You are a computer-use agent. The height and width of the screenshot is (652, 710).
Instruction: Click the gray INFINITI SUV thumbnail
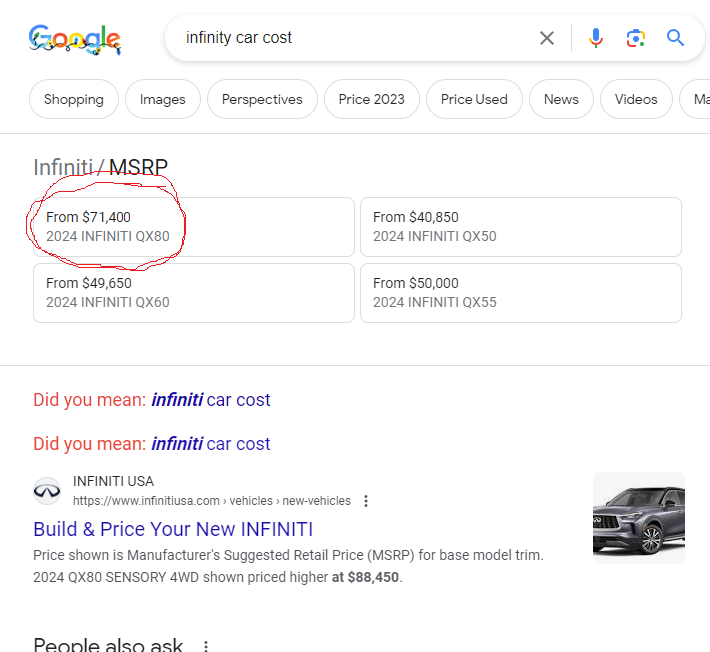pos(639,517)
